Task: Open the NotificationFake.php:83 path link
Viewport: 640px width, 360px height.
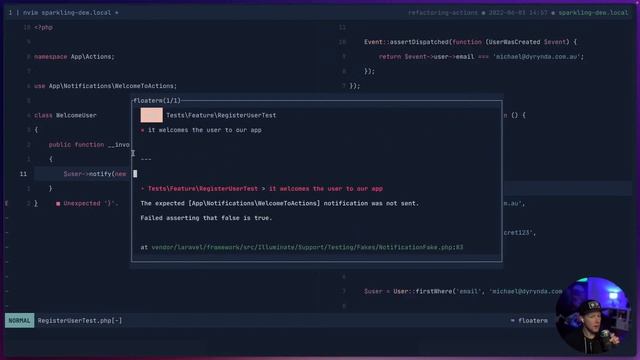Action: pos(307,247)
